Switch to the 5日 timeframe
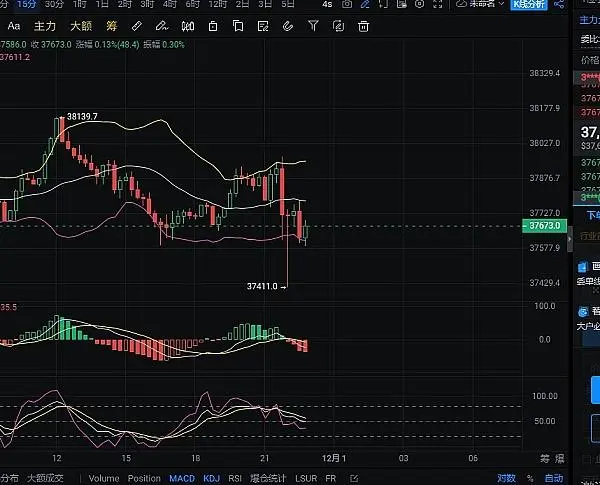Viewport: 600px width, 485px height. pyautogui.click(x=288, y=4)
